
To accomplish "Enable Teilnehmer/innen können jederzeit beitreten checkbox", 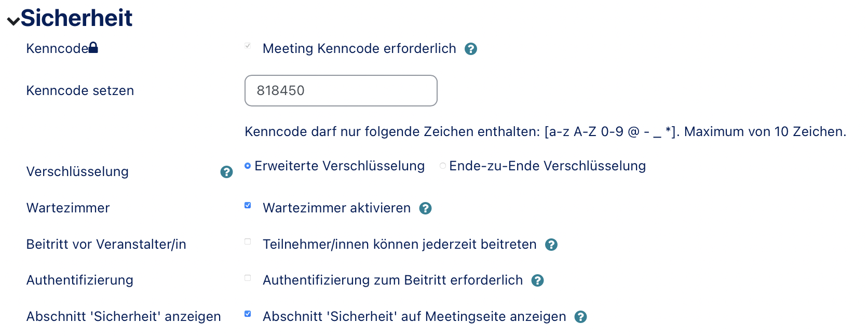I will coord(248,241).
